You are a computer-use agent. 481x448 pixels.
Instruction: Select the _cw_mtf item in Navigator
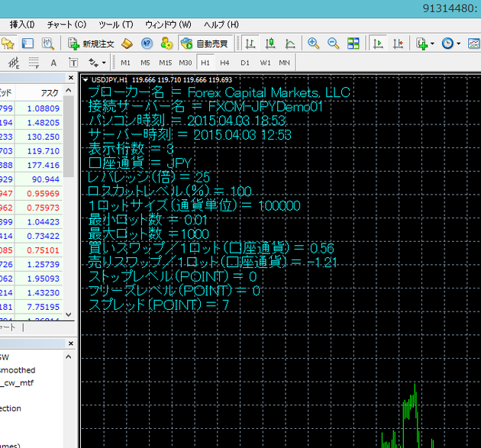click(17, 383)
